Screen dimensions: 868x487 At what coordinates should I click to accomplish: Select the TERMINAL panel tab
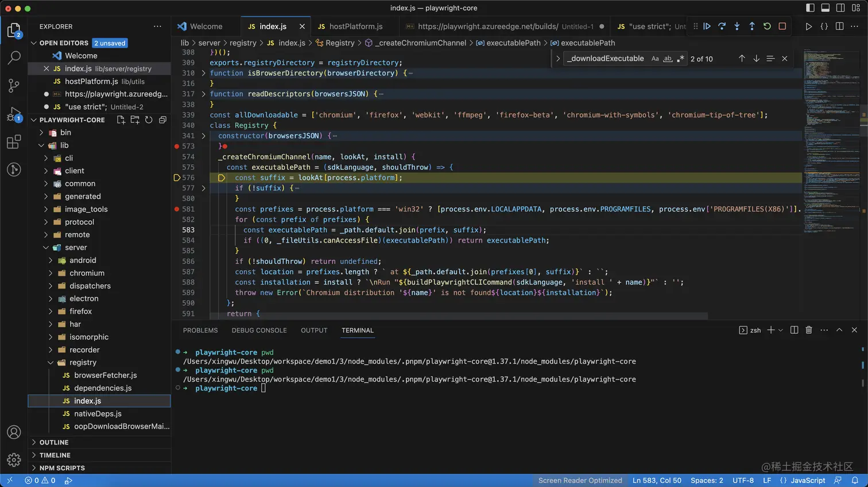click(x=358, y=330)
